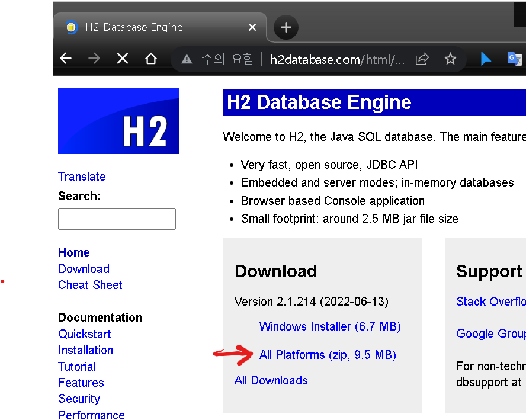Open the Download sidebar link
Image resolution: width=526 pixels, height=420 pixels.
coord(84,269)
